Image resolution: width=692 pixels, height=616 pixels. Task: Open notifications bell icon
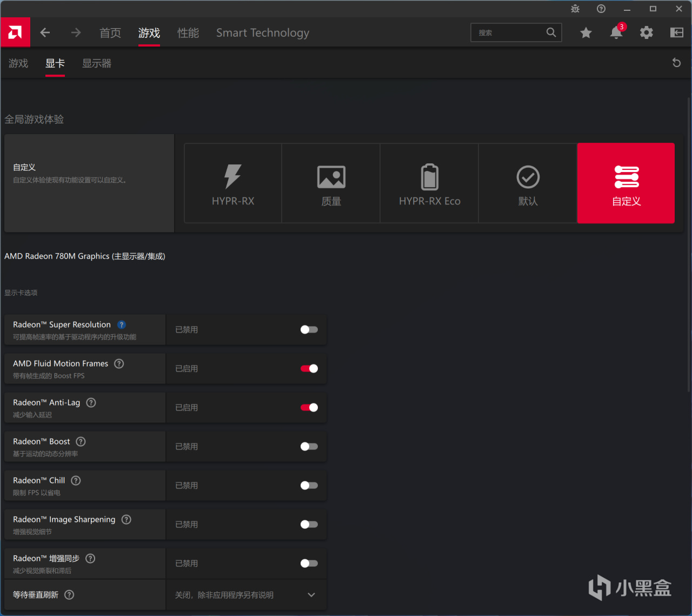tap(616, 32)
